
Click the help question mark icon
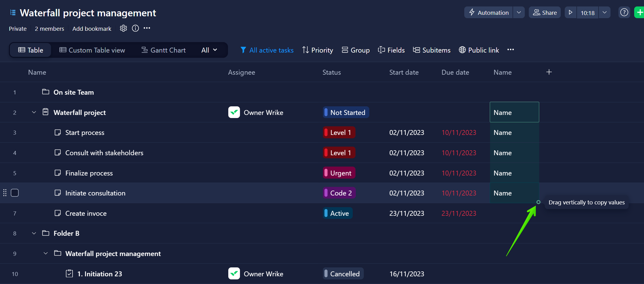624,13
